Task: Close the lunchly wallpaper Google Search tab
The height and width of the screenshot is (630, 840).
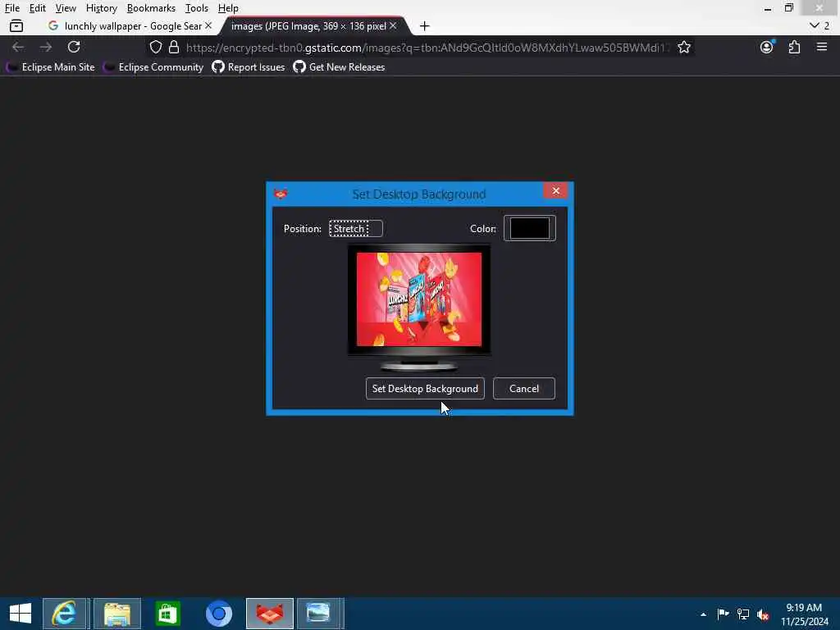Action: point(208,25)
